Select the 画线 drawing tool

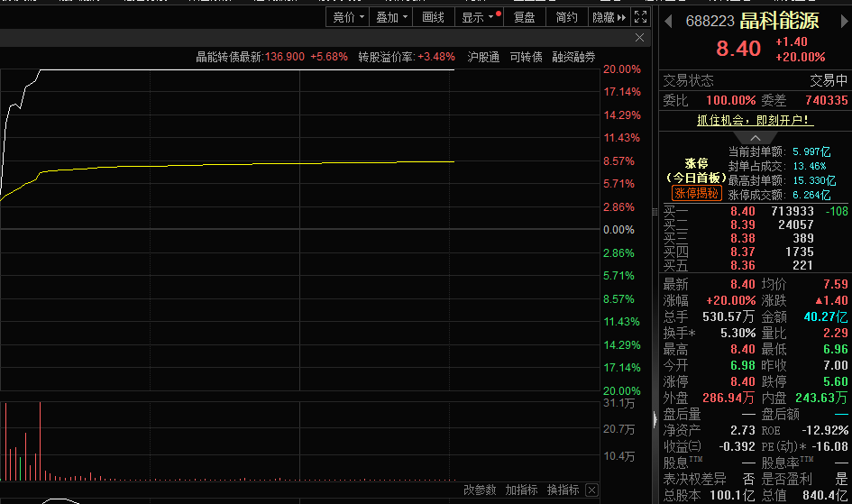434,17
